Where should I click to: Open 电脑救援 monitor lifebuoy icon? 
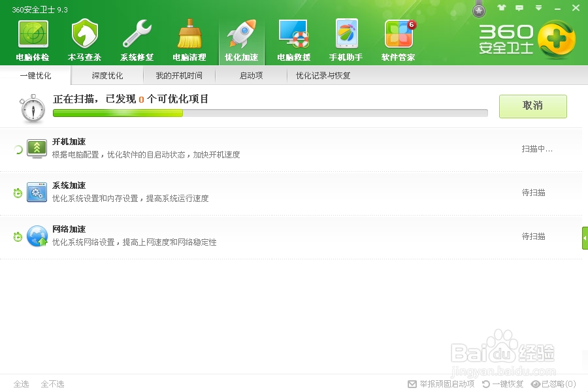294,34
